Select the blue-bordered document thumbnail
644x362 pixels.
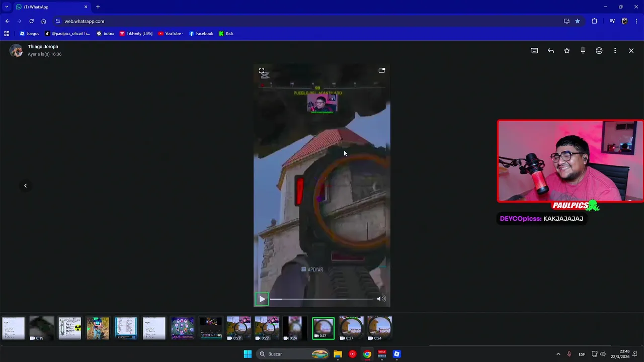click(x=126, y=328)
